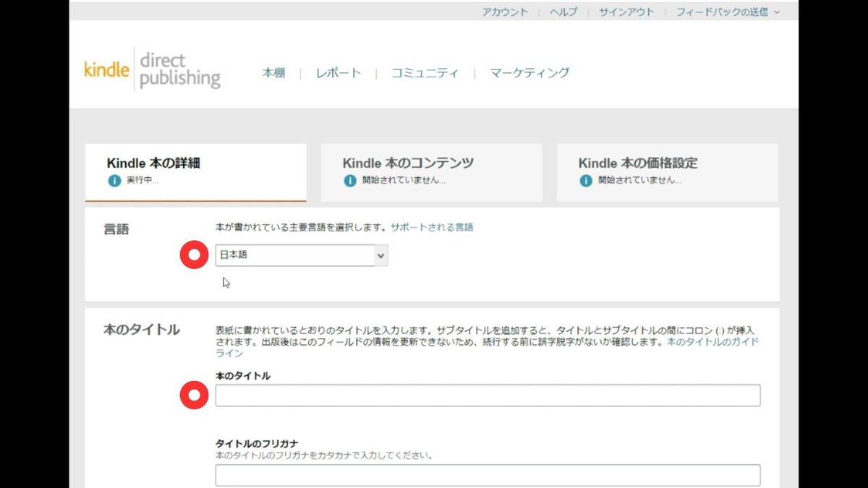Click info icon under Kindle 本の価格設定 tab
This screenshot has height=488, width=868.
(586, 180)
